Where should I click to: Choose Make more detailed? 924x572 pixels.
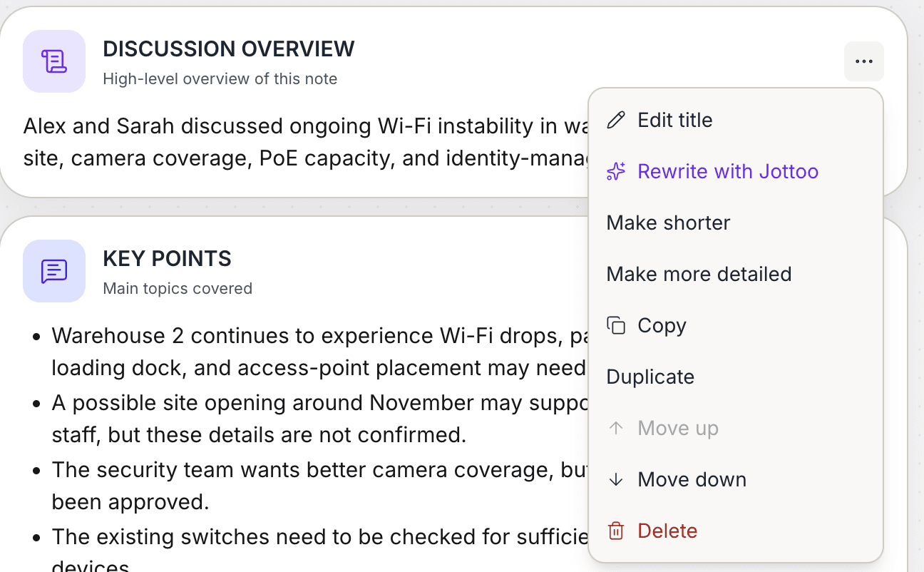click(736, 274)
